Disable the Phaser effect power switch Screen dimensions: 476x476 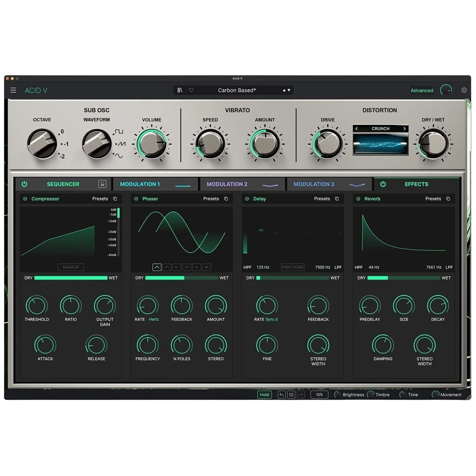pos(136,199)
